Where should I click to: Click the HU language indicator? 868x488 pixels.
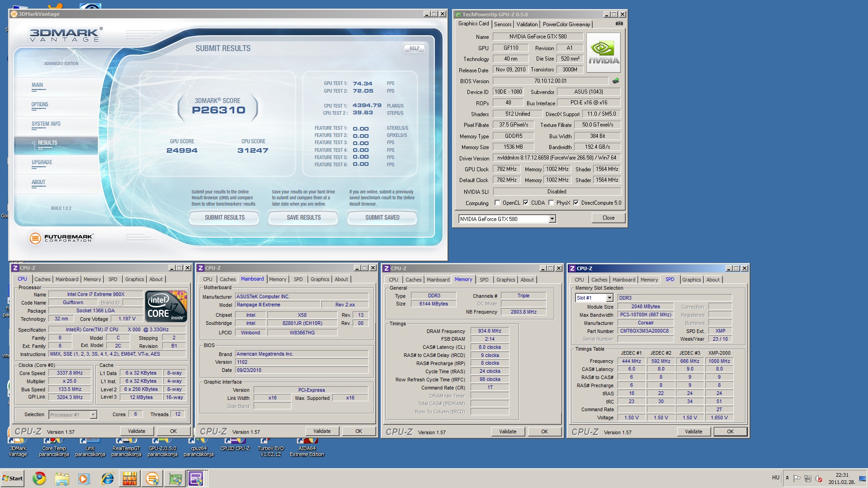[x=775, y=478]
